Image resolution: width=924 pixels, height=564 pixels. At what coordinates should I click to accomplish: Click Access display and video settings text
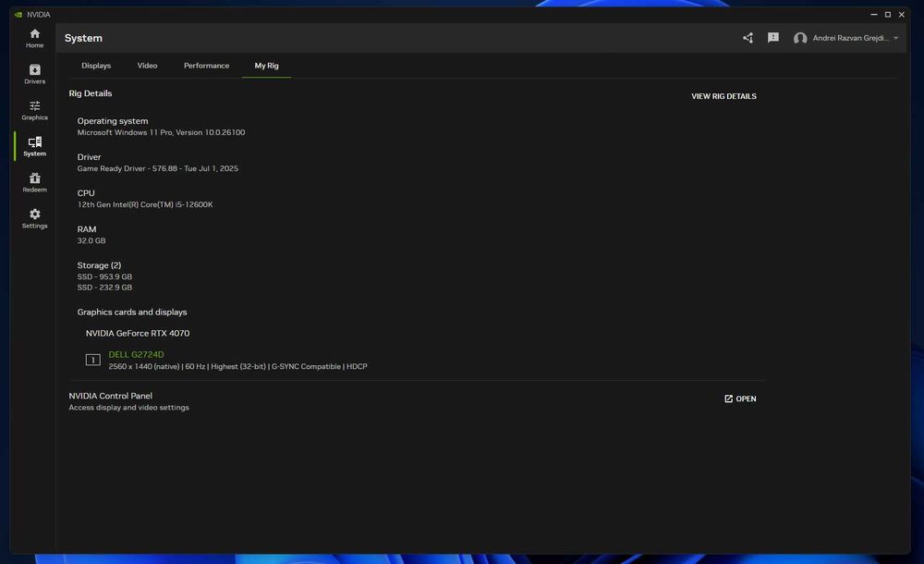(x=128, y=408)
